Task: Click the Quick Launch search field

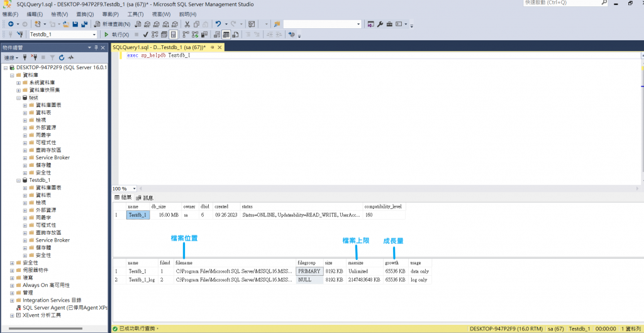Action: tap(566, 3)
